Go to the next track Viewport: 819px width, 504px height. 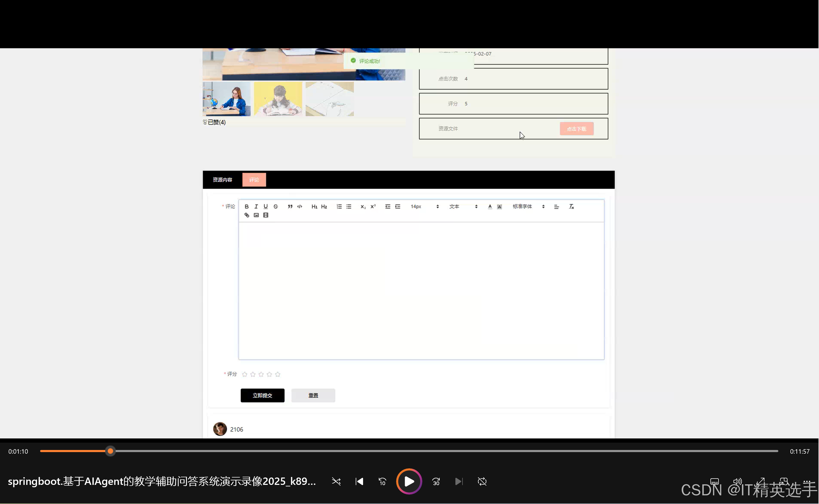(x=459, y=481)
